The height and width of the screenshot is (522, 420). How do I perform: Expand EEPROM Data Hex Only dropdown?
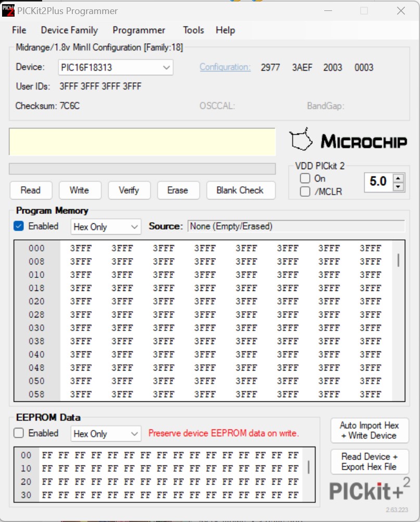pyautogui.click(x=106, y=434)
